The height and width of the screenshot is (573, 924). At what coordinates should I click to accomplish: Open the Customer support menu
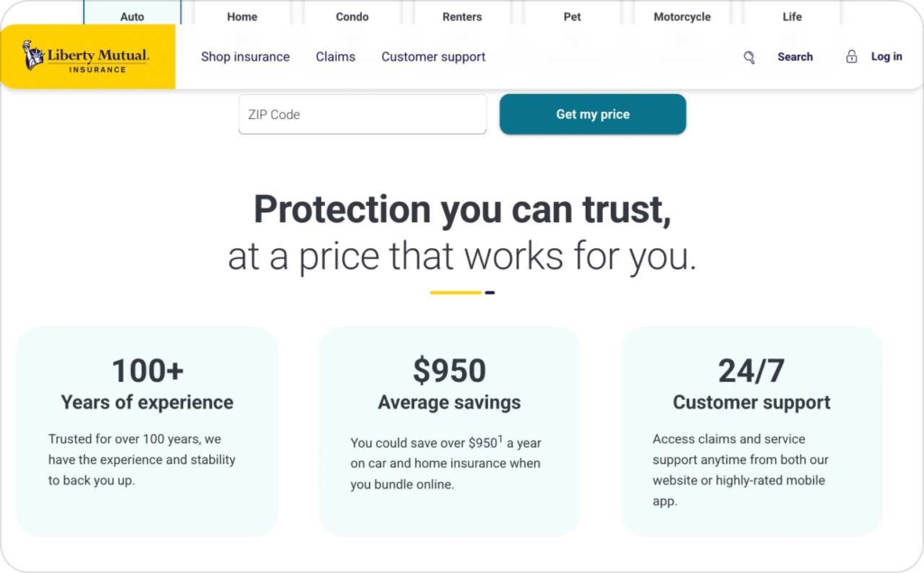[433, 57]
